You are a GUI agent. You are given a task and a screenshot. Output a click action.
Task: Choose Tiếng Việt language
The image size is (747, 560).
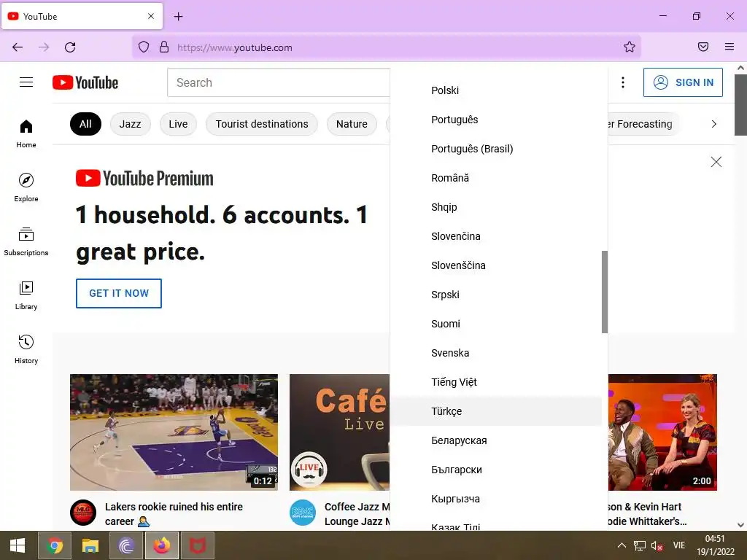(496, 382)
